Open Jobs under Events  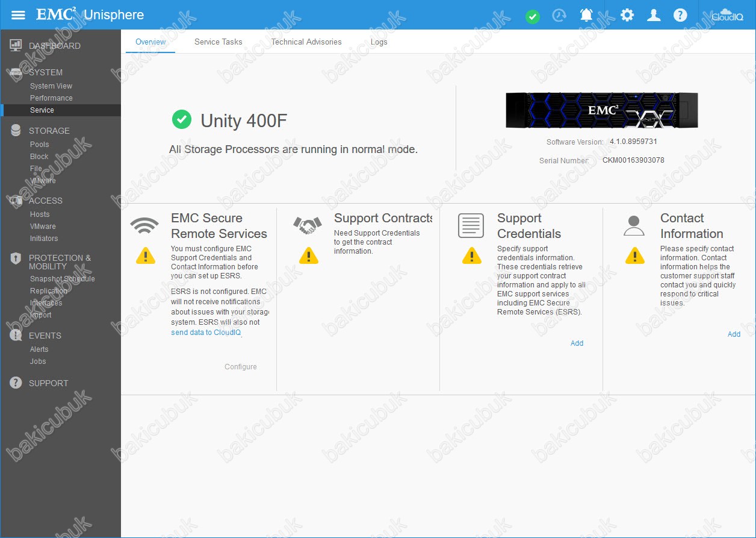(38, 361)
